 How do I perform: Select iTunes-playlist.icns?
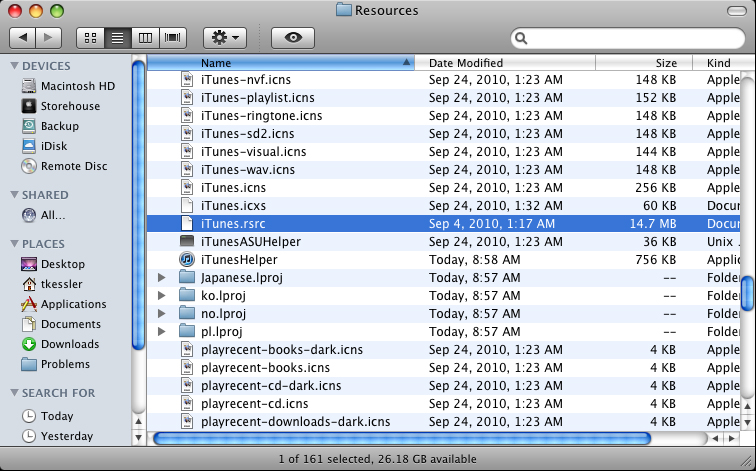[444, 98]
